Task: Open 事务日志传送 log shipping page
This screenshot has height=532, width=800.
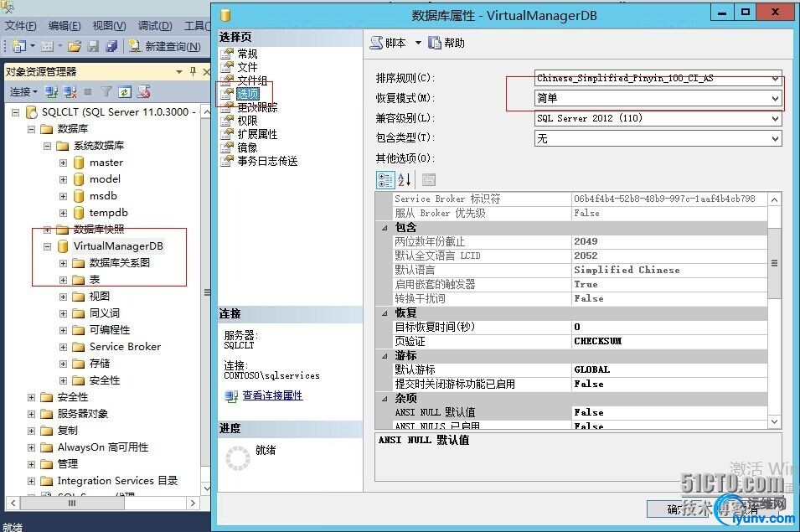Action: pos(267,161)
